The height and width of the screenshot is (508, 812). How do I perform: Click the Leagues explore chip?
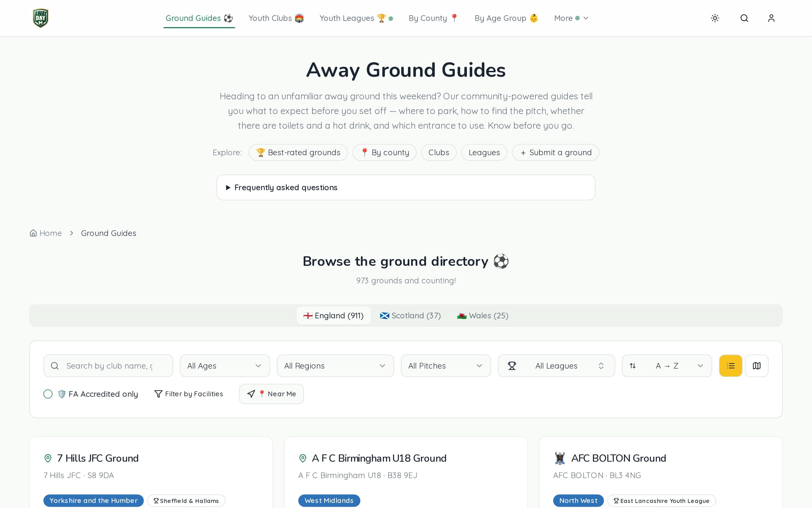[x=484, y=152]
